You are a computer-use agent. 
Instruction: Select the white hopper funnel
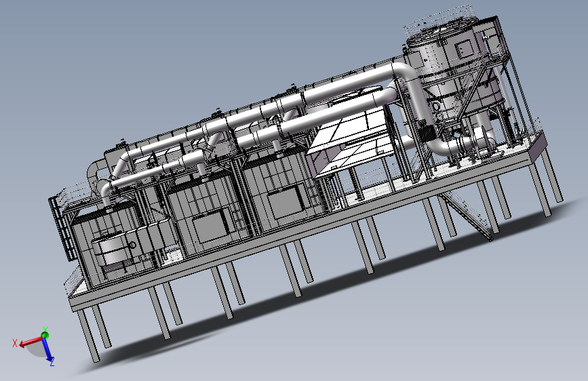point(351,132)
